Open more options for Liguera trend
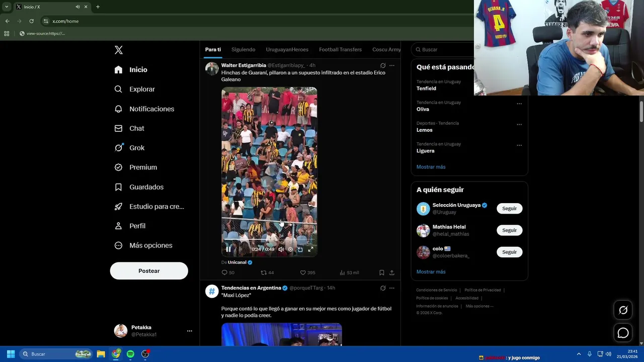This screenshot has width=644, height=362. coord(519,145)
